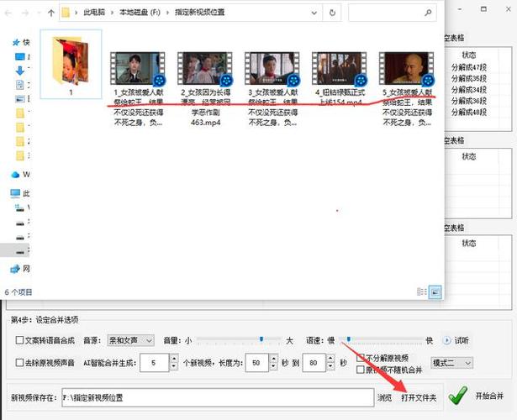Expand address bar history dropdown
517x420 pixels.
pos(314,13)
